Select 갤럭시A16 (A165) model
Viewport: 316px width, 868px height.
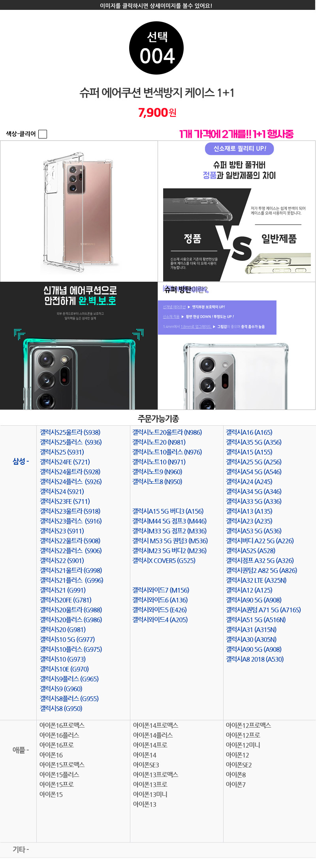(x=249, y=432)
